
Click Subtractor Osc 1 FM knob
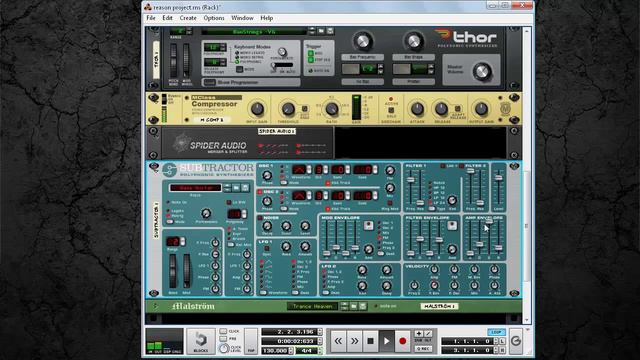(390, 171)
